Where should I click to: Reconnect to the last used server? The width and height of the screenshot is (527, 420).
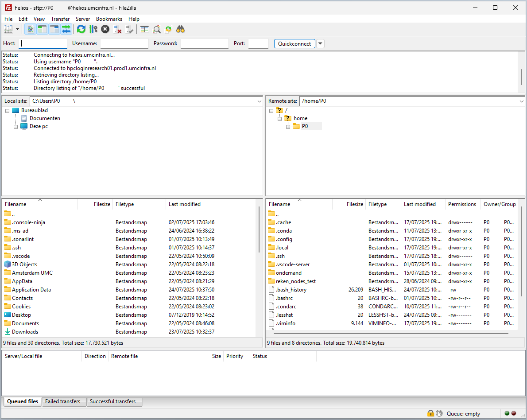pyautogui.click(x=129, y=29)
